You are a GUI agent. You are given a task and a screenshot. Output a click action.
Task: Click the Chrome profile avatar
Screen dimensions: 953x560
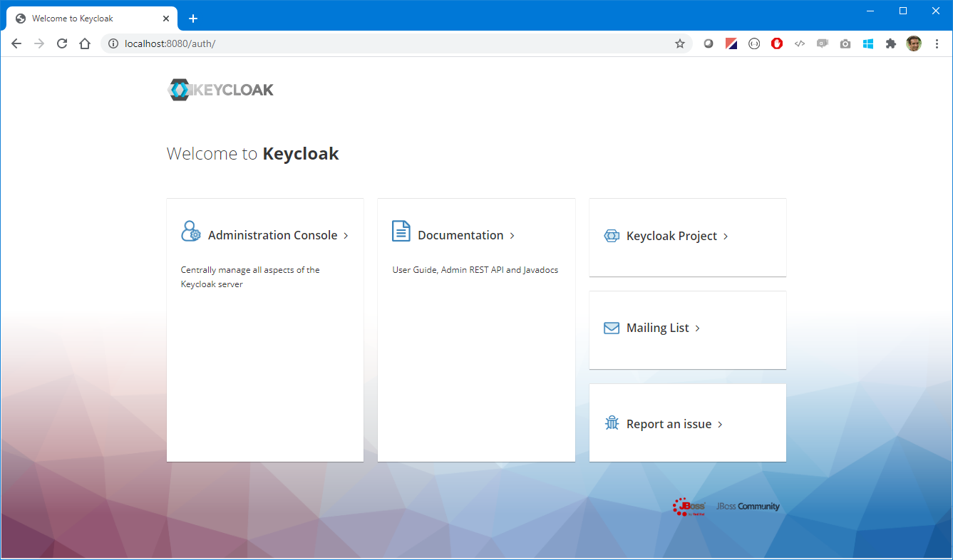pyautogui.click(x=914, y=43)
